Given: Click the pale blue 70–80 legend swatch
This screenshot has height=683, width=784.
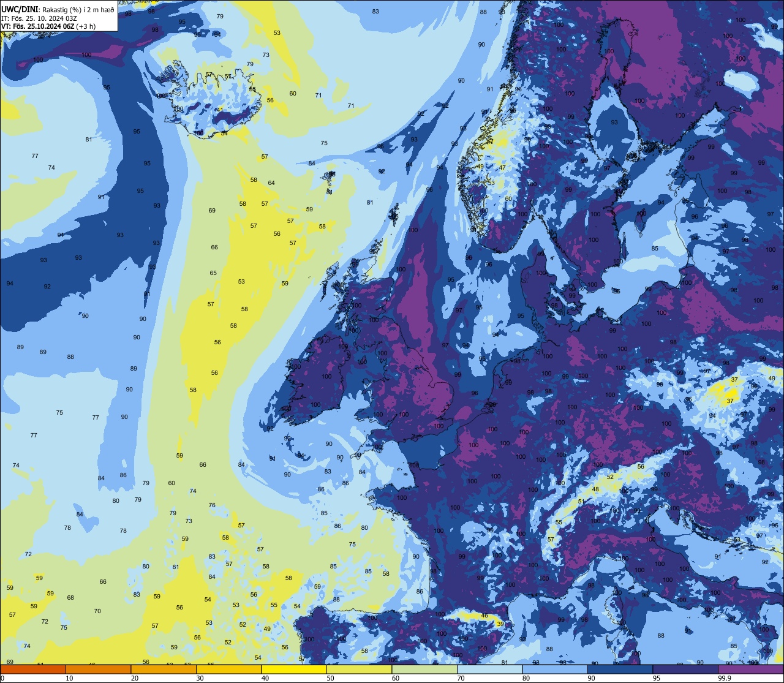Looking at the screenshot, I should (x=489, y=670).
